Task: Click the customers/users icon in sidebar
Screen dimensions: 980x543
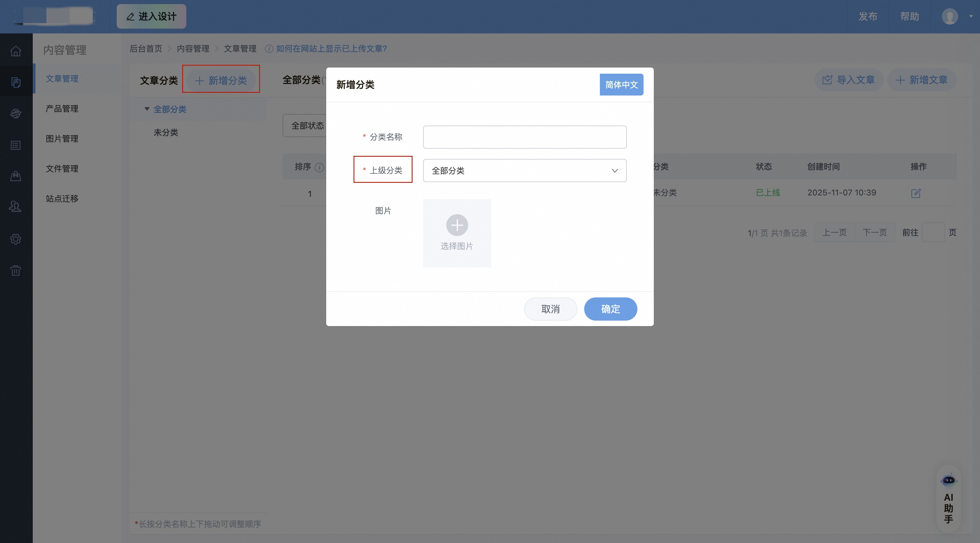Action: 16,206
